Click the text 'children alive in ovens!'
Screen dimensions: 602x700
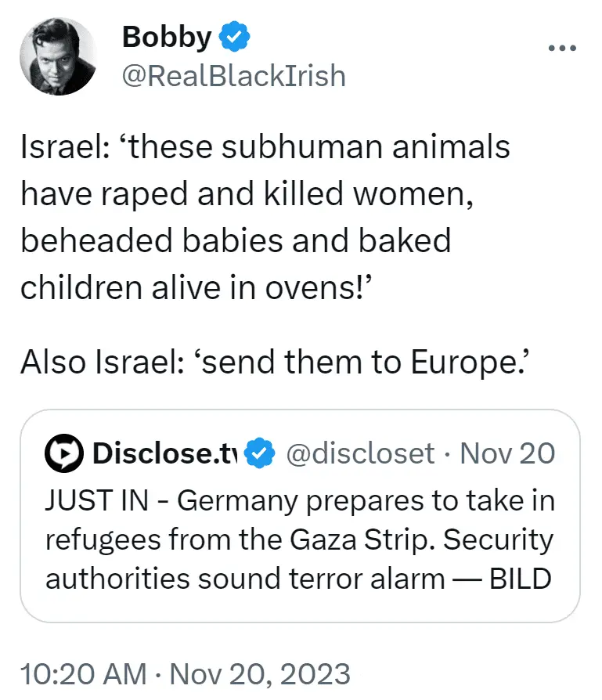tap(201, 287)
